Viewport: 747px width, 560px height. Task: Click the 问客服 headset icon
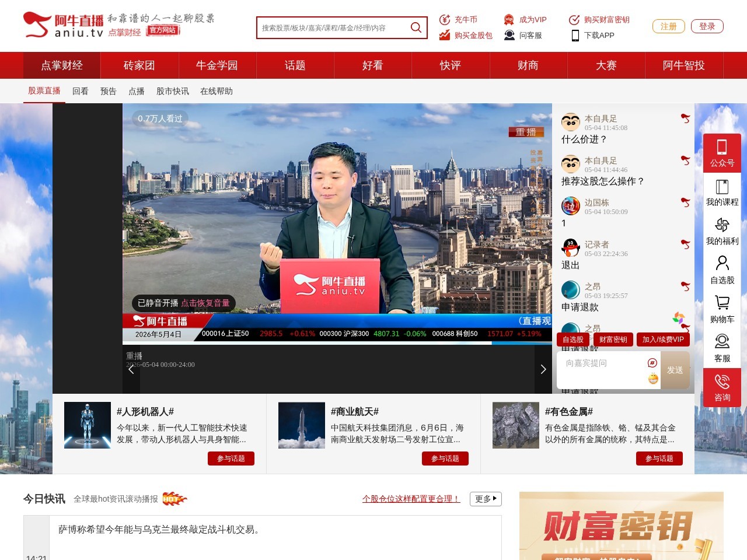tap(509, 35)
